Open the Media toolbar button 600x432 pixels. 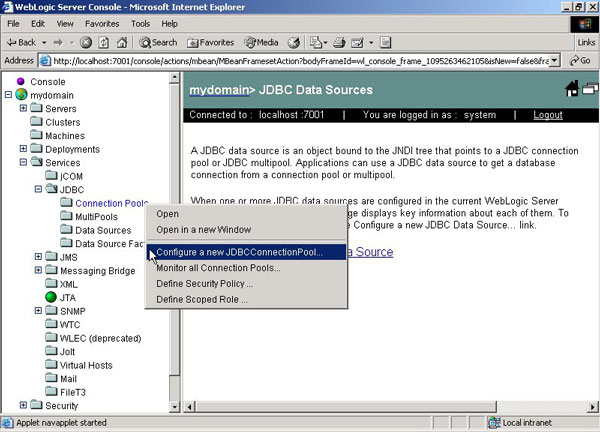point(262,42)
